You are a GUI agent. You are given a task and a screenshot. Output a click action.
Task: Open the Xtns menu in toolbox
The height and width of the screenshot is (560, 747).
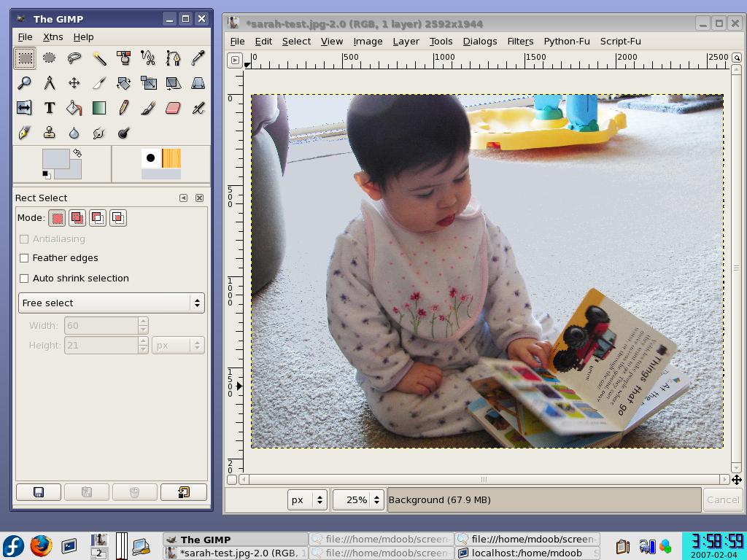click(x=53, y=36)
